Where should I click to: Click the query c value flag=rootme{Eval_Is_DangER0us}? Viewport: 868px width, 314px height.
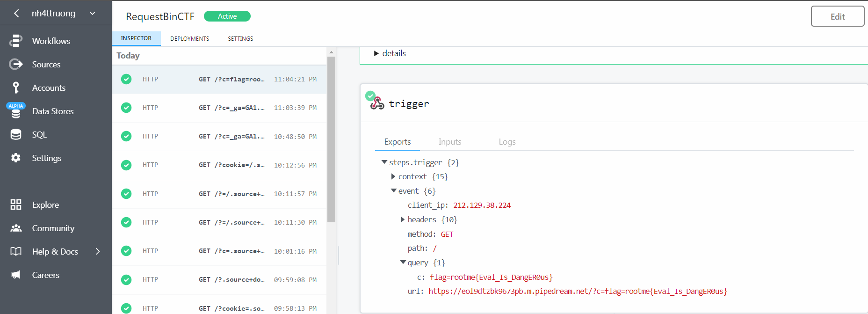(491, 277)
